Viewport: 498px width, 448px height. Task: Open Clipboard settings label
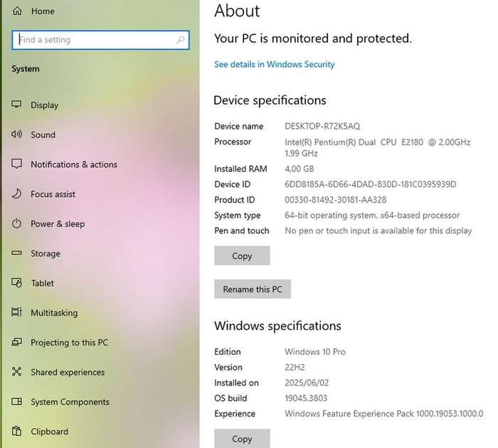(x=50, y=432)
